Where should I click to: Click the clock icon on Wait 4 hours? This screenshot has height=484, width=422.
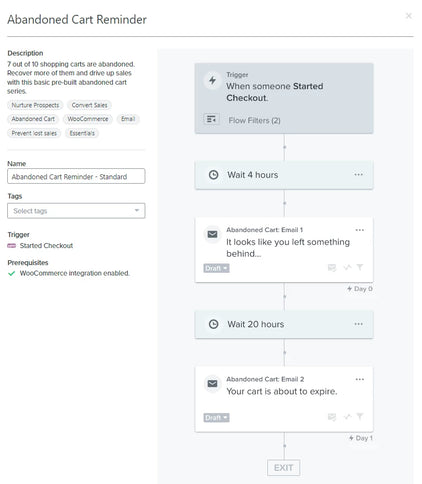(213, 175)
